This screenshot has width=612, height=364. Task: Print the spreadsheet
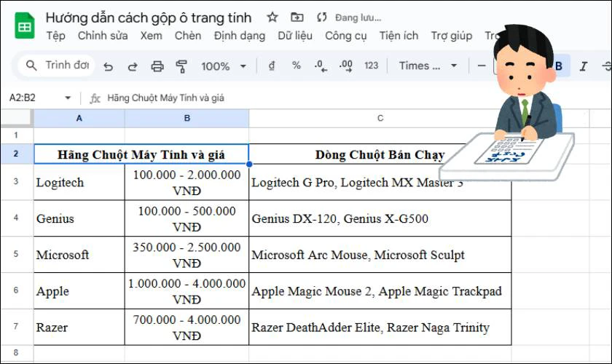click(x=157, y=66)
